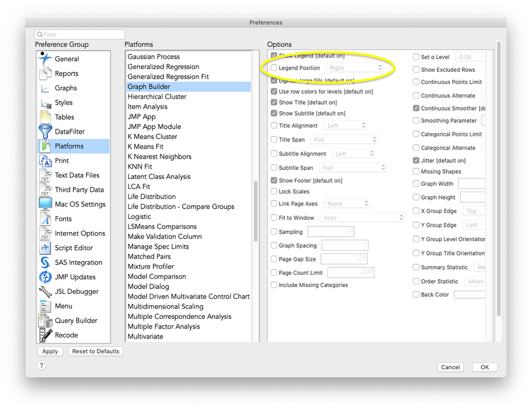Select Hierarchical Cluster in Platforms list
Viewport: 532px width, 411px height.
[189, 97]
